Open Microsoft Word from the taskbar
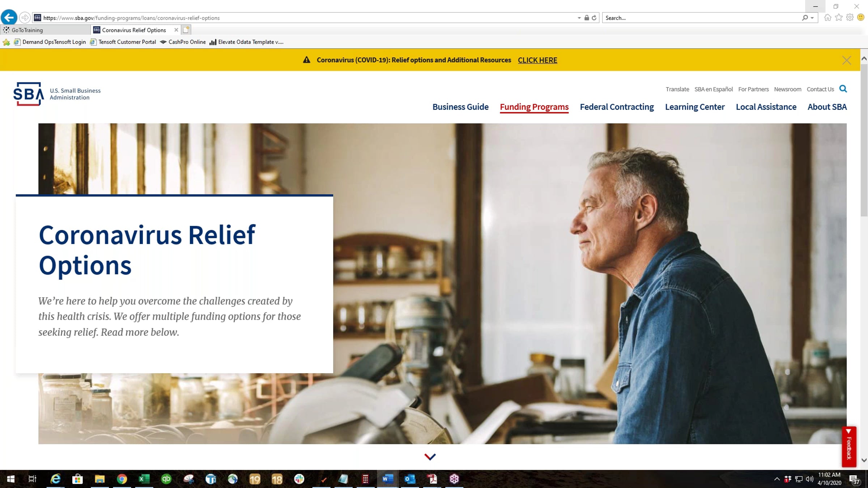Image resolution: width=868 pixels, height=488 pixels. pos(387,479)
